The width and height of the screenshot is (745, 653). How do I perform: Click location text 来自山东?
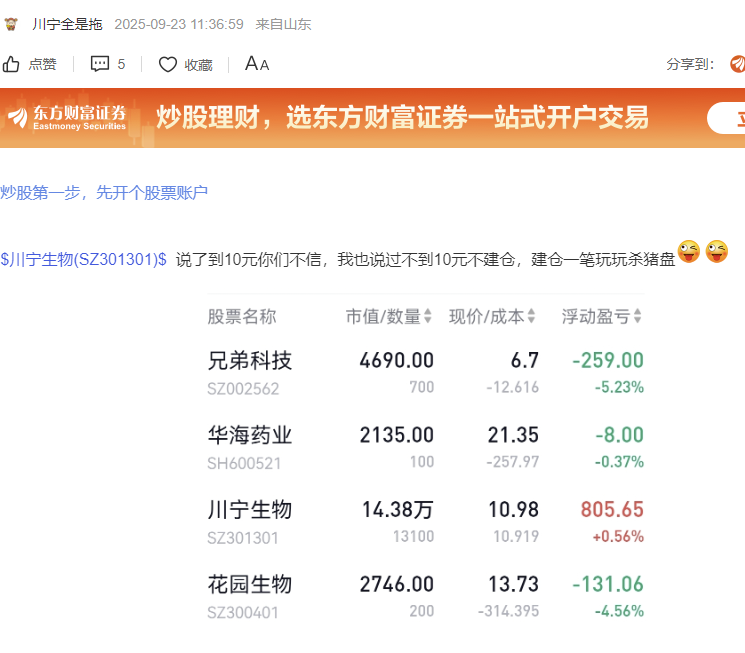pyautogui.click(x=283, y=24)
